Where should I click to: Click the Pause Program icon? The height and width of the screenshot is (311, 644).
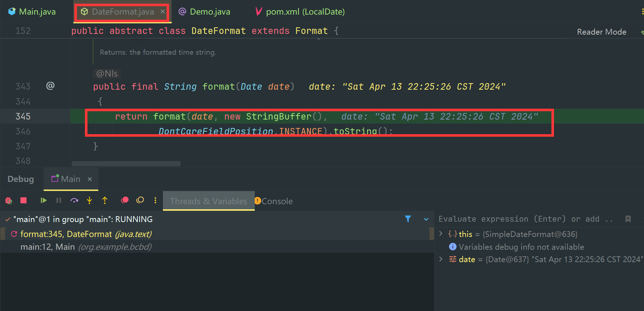tap(59, 200)
